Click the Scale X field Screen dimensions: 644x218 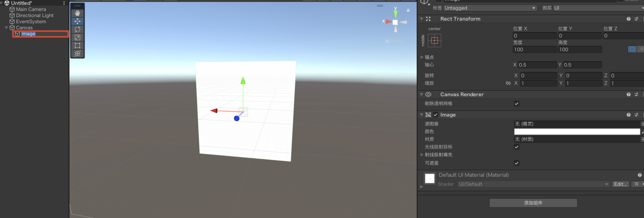point(537,83)
